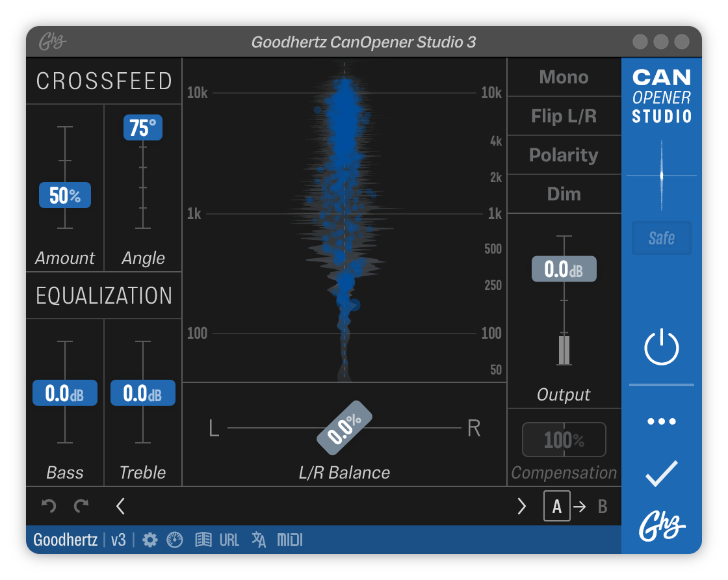Image resolution: width=728 pixels, height=580 pixels.
Task: Select preset slot A
Action: tap(556, 506)
